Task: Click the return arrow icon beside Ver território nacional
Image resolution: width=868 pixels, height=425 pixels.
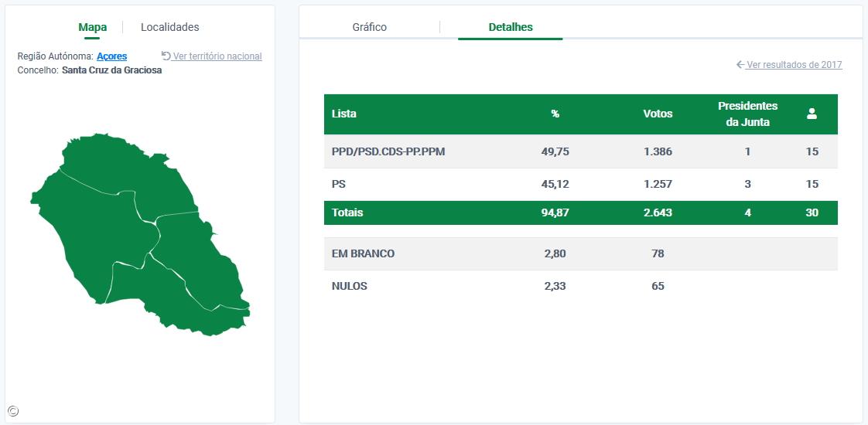Action: [x=166, y=56]
